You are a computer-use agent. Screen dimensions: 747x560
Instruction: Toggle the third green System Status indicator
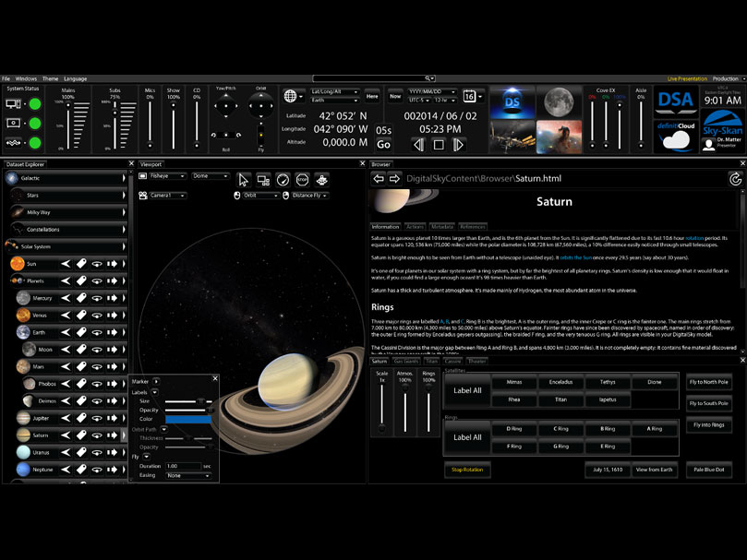[35, 142]
